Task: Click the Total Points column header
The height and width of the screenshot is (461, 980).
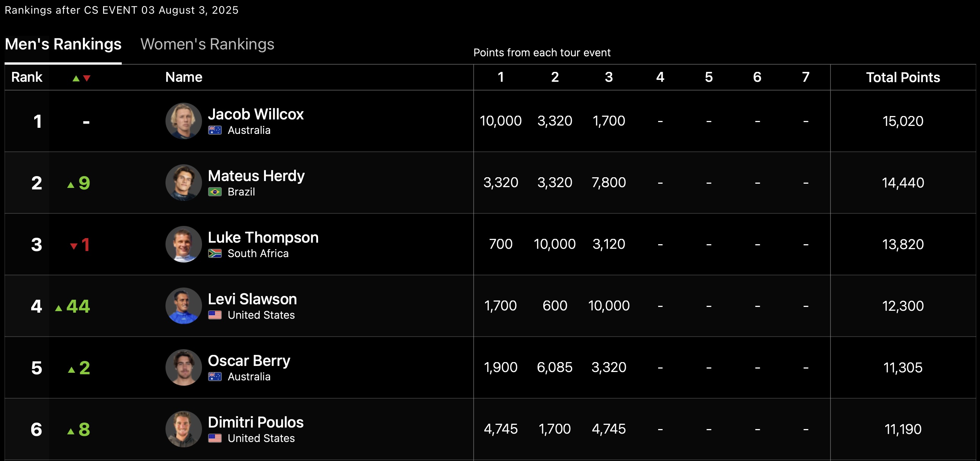Action: pos(903,77)
